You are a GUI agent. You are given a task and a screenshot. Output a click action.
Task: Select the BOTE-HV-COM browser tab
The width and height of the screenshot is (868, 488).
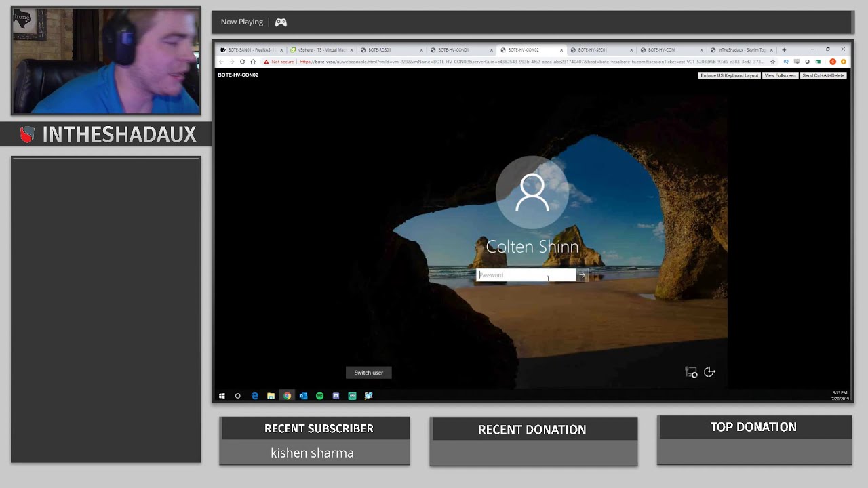pyautogui.click(x=671, y=49)
